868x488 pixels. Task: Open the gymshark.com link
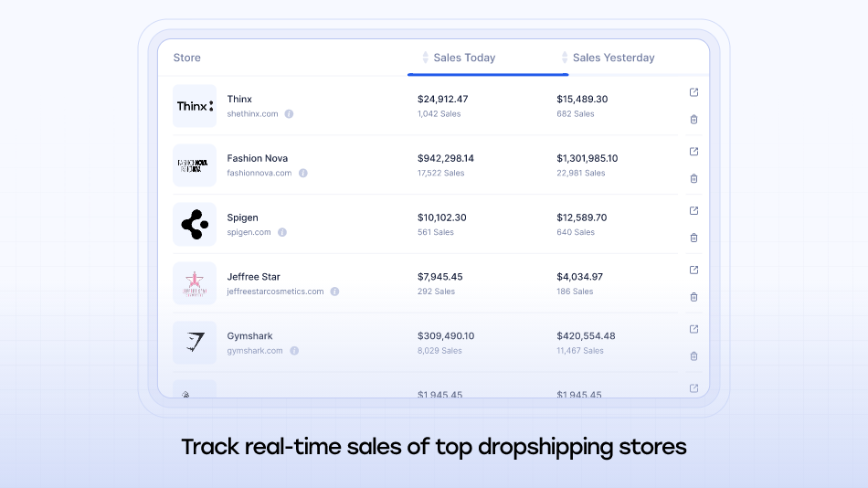coord(255,351)
